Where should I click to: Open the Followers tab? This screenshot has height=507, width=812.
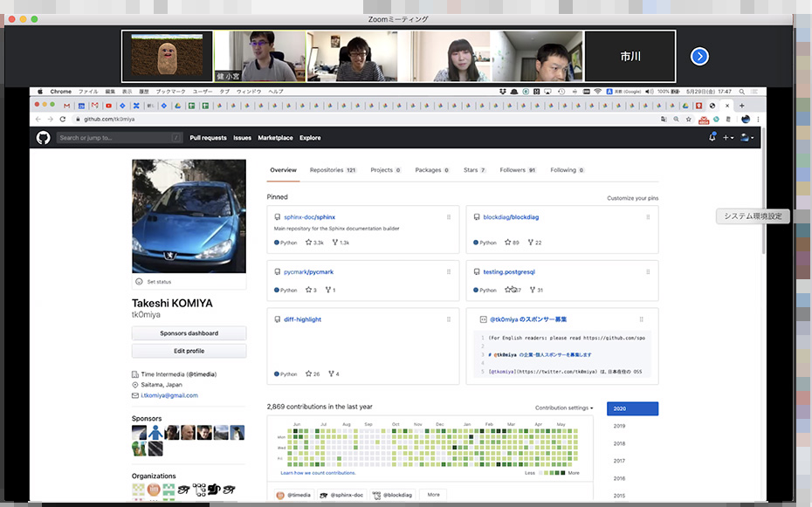tap(518, 169)
